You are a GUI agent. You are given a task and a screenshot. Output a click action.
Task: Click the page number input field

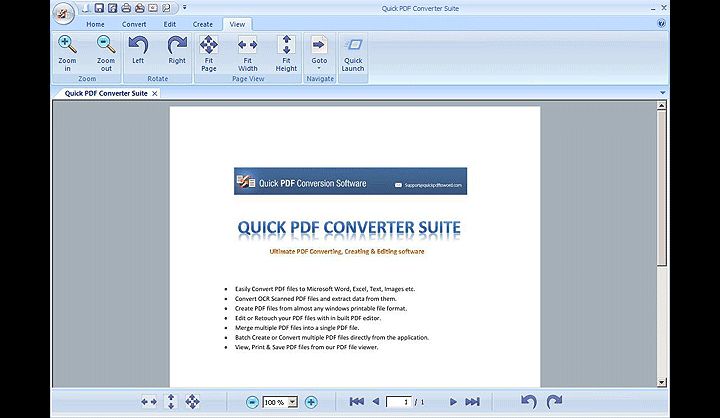tap(399, 402)
